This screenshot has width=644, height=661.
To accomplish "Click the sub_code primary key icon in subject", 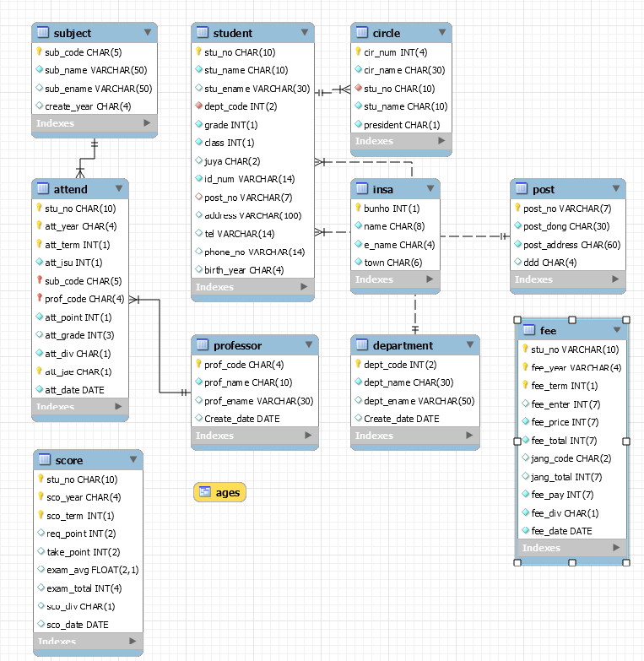I will click(x=39, y=51).
